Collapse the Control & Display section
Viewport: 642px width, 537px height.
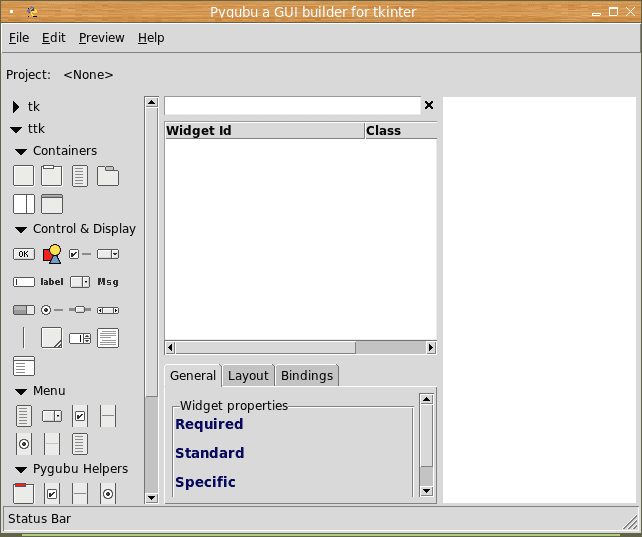[21, 230]
